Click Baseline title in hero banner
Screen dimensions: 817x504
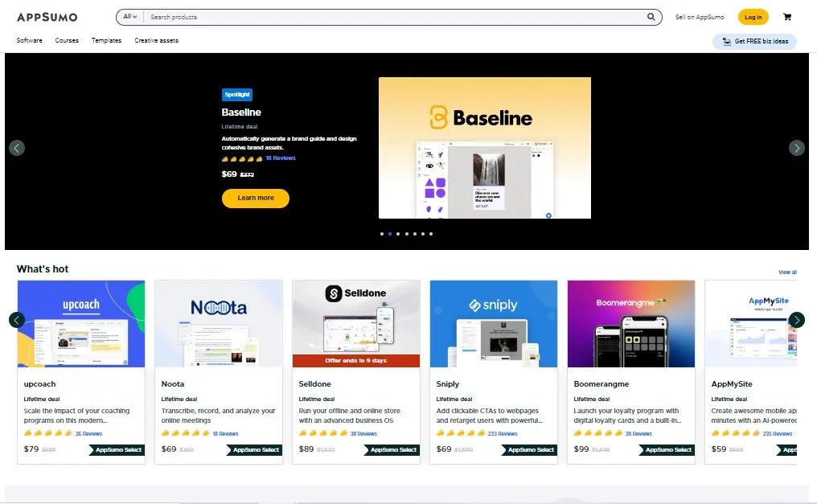(x=241, y=113)
